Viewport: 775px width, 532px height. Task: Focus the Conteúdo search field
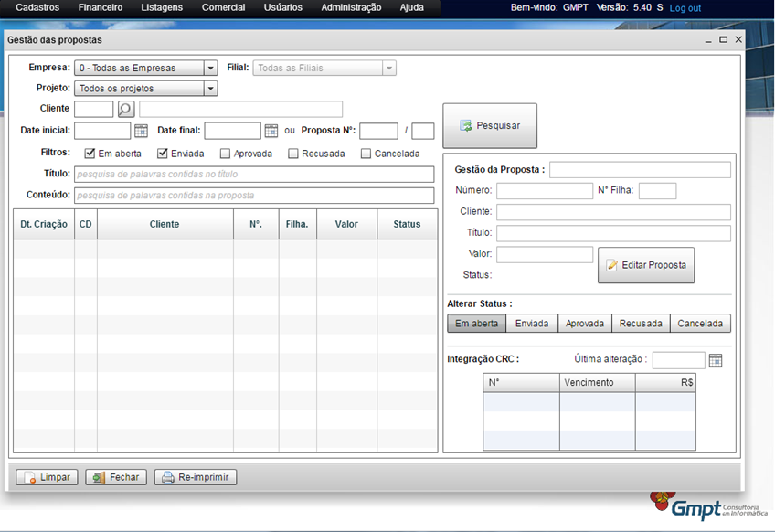coord(254,196)
